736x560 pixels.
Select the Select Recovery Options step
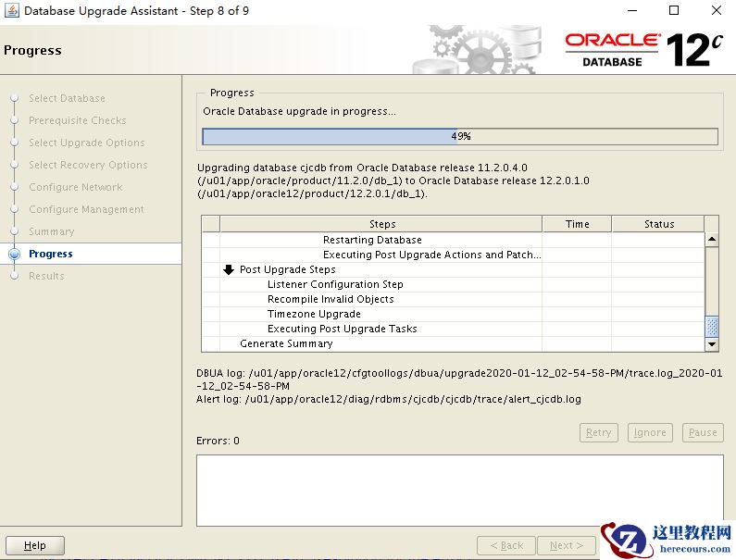[88, 165]
